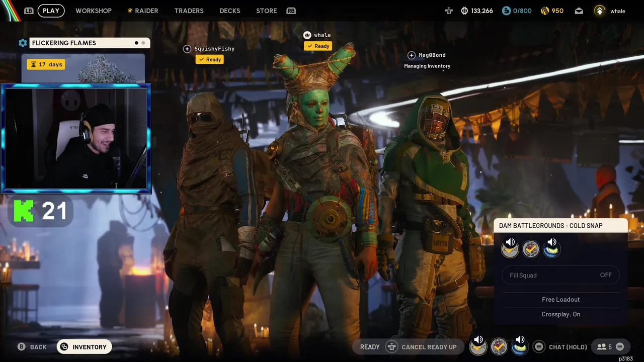Click the crown icon next to whale
Screen dimensions: 644x362
[x=307, y=35]
